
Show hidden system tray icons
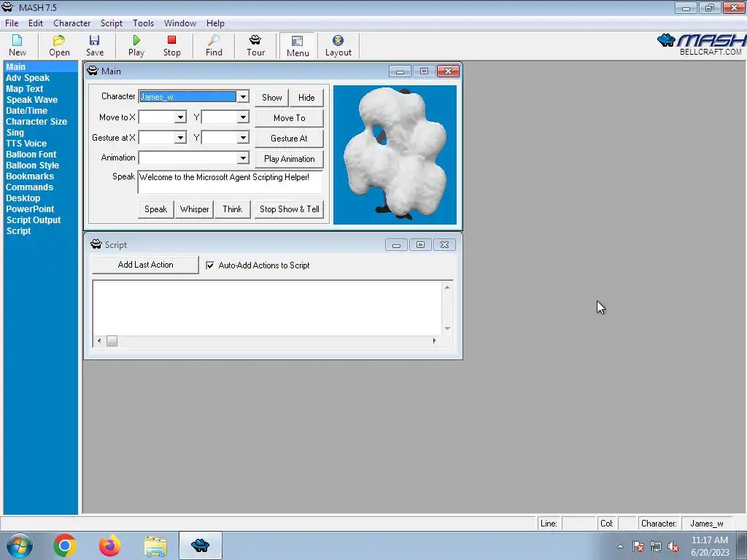tap(620, 547)
